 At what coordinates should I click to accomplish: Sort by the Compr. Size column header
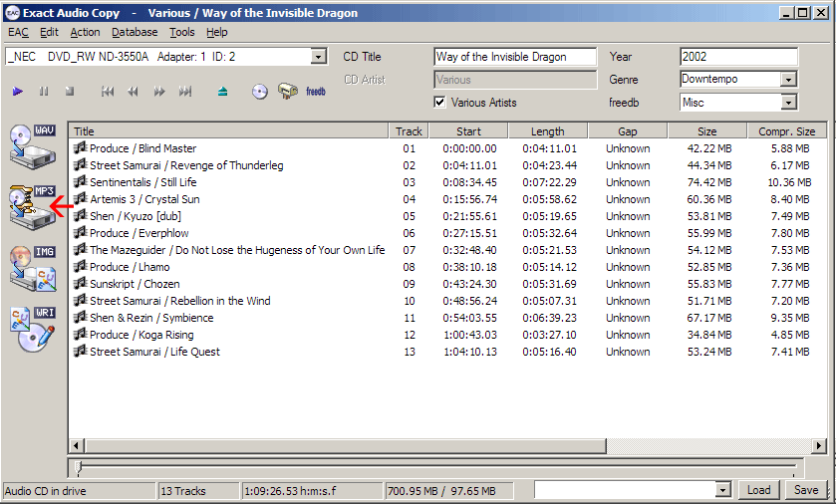786,131
